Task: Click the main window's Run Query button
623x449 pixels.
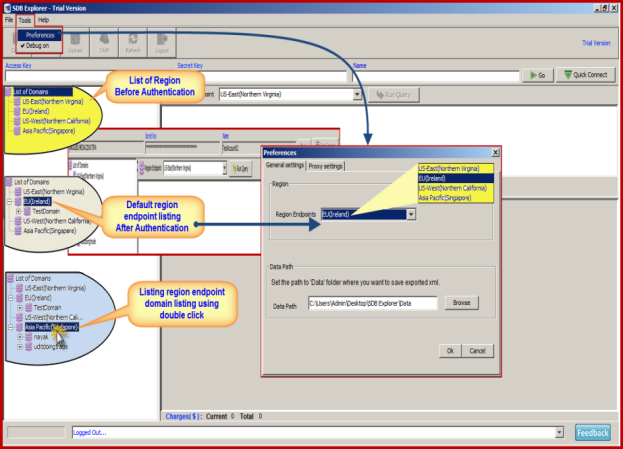Action: [393, 95]
